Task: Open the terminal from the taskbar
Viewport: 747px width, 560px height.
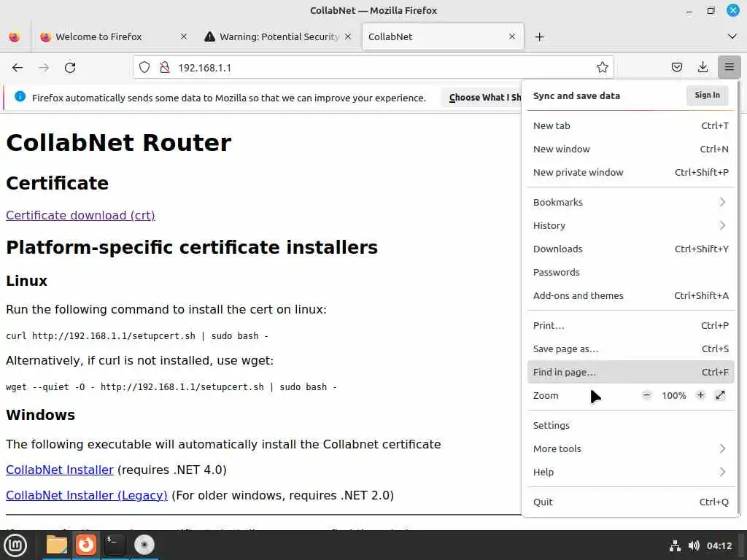Action: pos(115,545)
